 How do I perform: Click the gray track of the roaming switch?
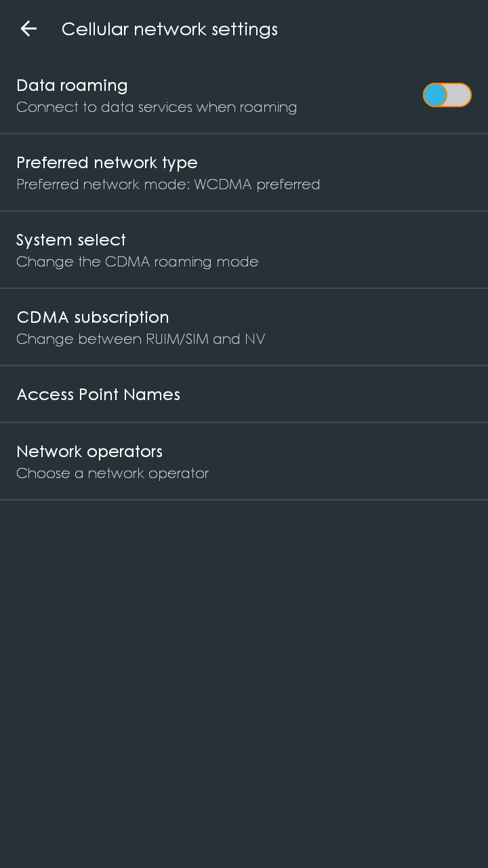pos(460,96)
